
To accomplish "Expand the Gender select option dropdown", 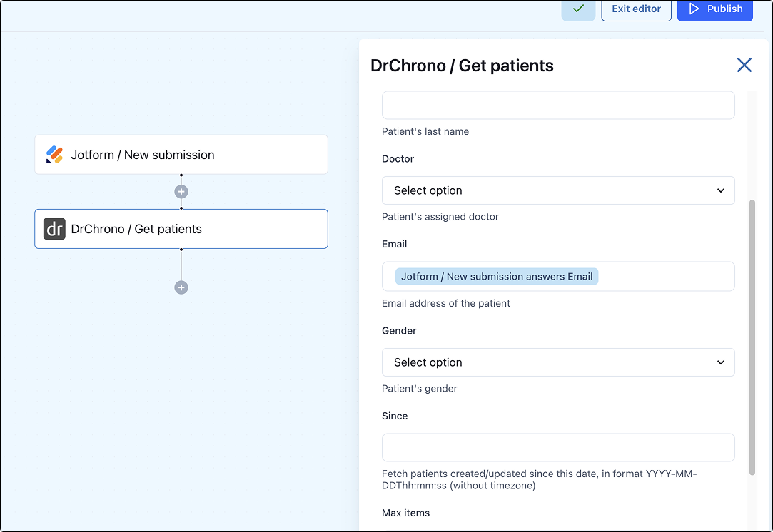I will click(557, 362).
